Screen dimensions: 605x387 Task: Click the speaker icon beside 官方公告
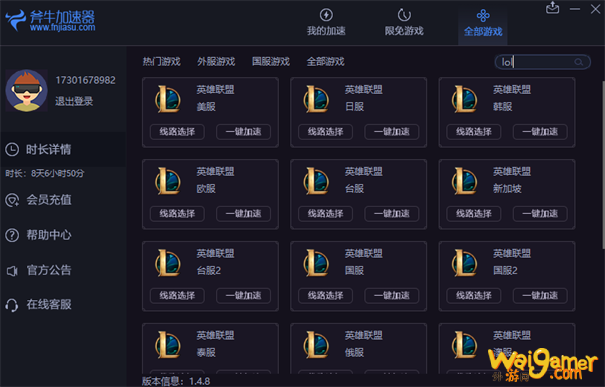(12, 271)
